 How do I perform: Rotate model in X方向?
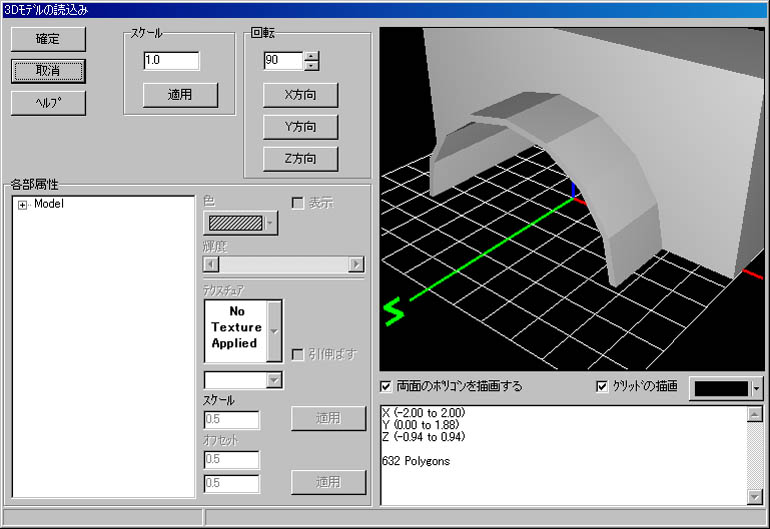tap(300, 95)
